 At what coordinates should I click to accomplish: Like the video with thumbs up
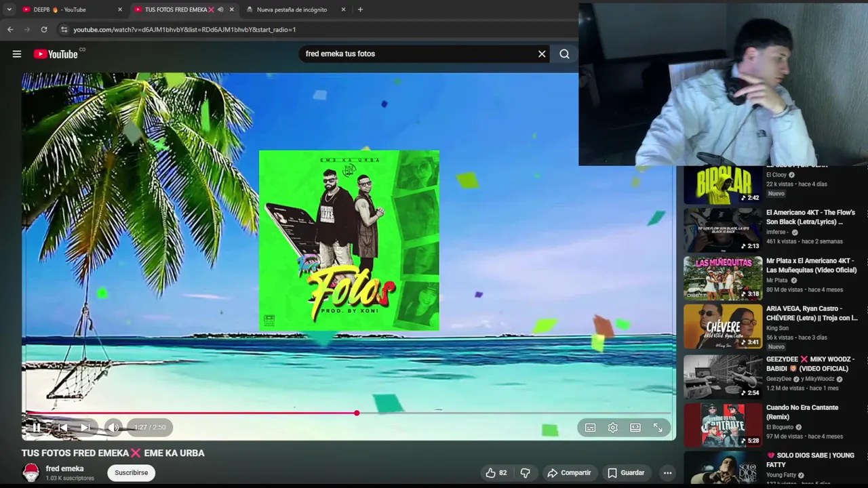[x=496, y=473]
